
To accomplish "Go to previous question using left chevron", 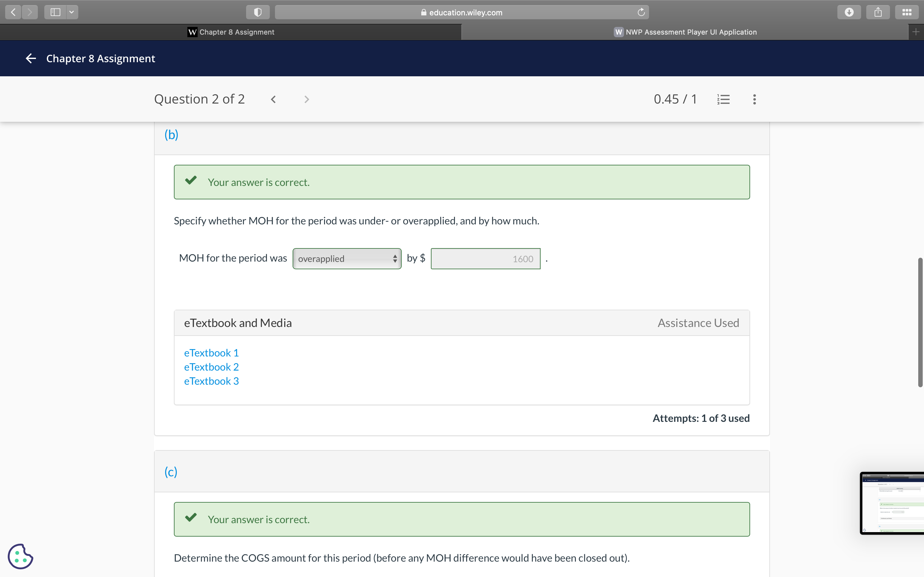I will (273, 100).
